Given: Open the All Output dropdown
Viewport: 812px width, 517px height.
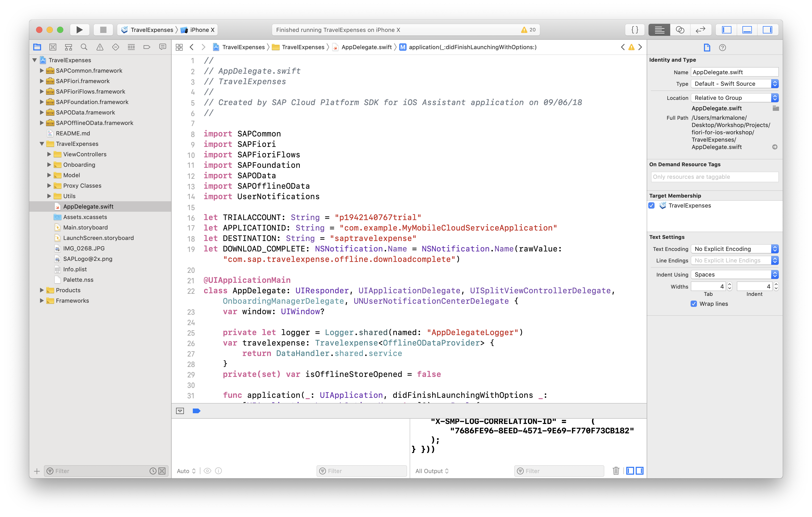Looking at the screenshot, I should tap(432, 471).
